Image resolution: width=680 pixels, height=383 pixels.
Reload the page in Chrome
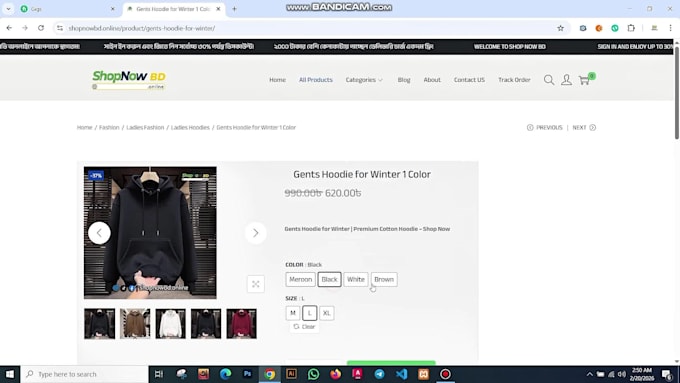pos(41,28)
